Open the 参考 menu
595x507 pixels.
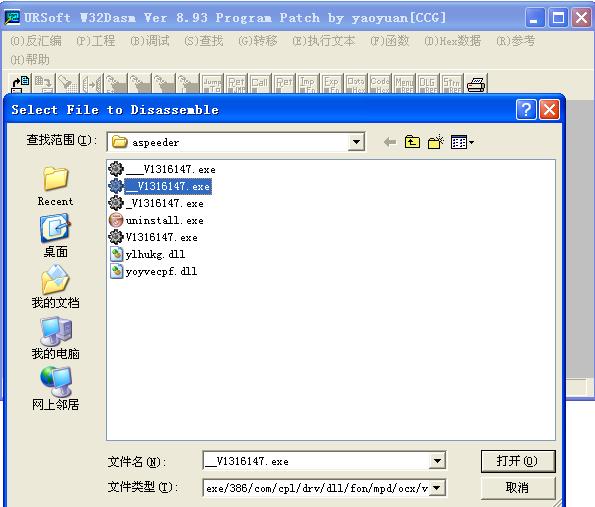coord(515,40)
